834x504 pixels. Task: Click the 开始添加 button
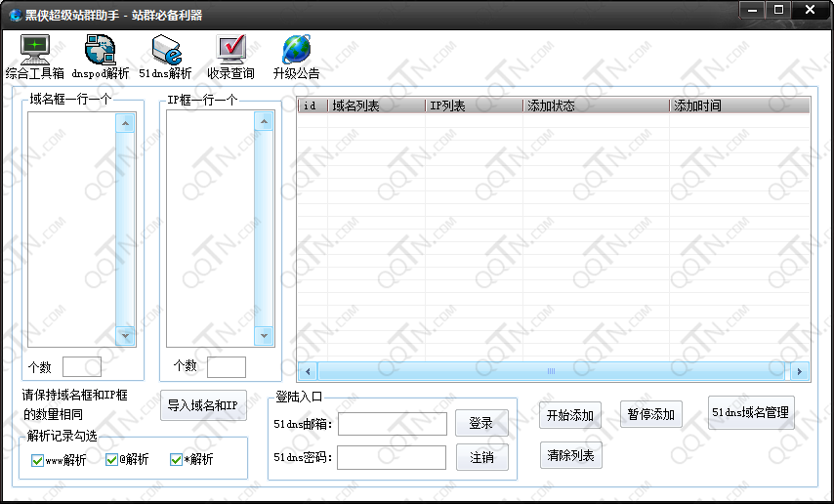coord(570,415)
